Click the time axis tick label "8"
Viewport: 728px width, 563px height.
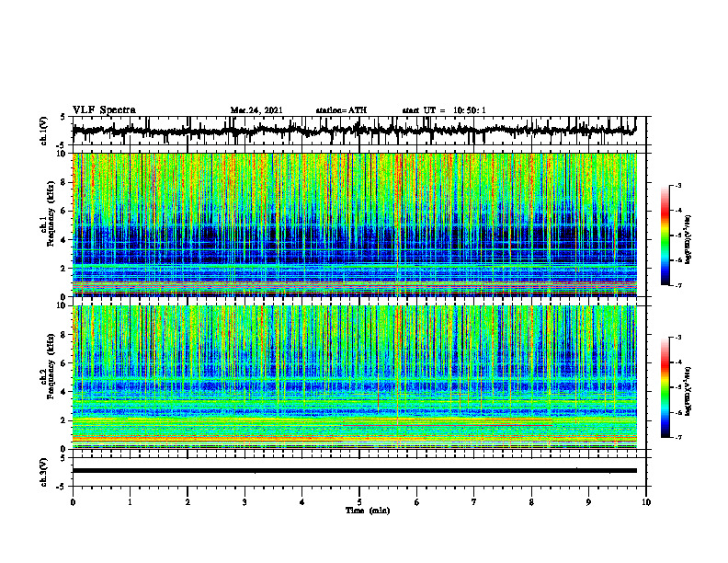tap(531, 502)
